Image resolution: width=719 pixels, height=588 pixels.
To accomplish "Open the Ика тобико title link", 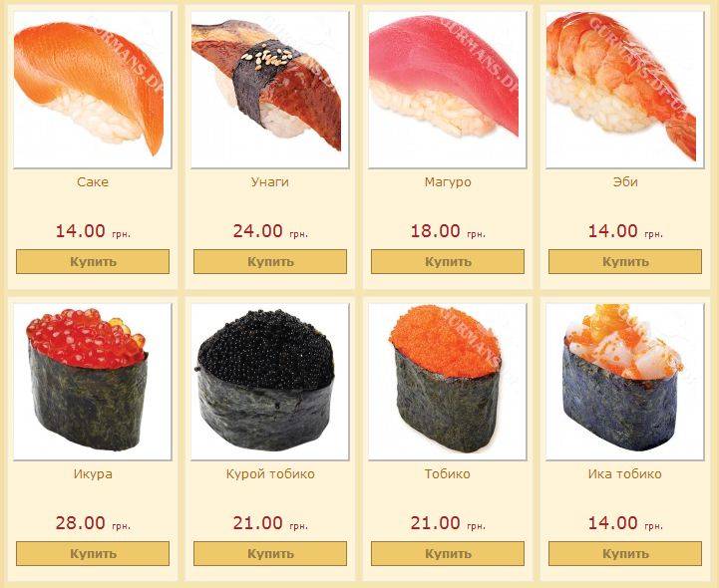I will pos(625,473).
